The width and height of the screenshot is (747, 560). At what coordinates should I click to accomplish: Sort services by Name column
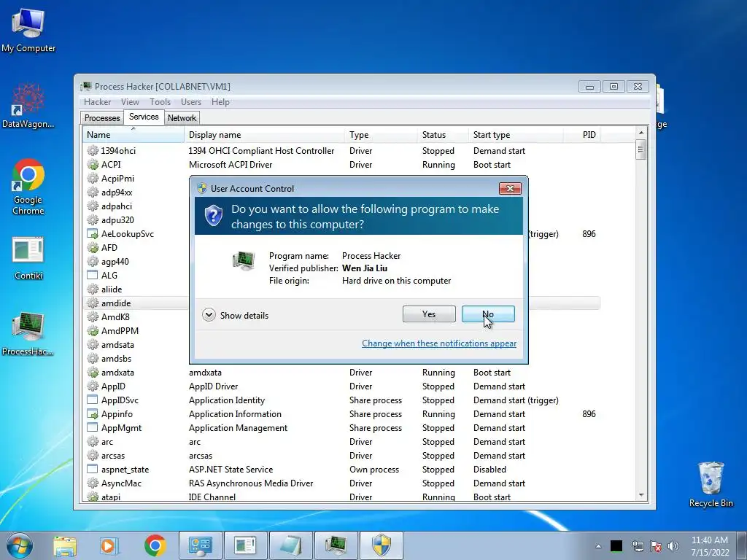click(133, 135)
